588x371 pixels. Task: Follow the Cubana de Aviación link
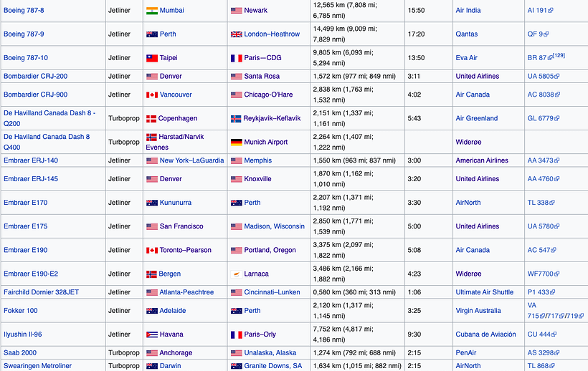[x=485, y=334]
